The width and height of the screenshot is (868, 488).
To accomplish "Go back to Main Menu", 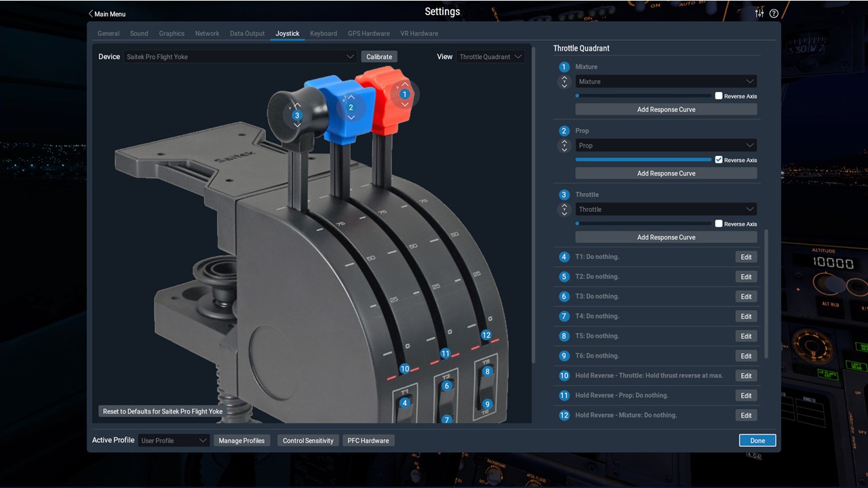I will (107, 14).
